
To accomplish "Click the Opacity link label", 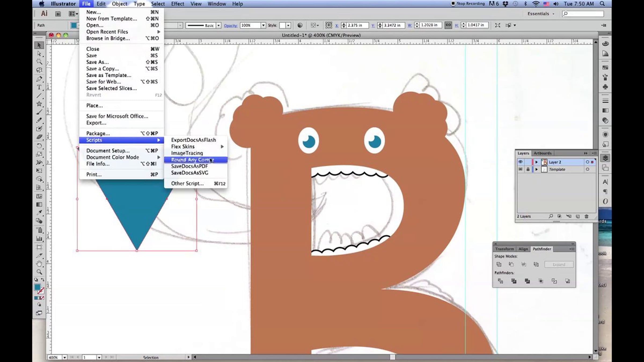I will (230, 25).
